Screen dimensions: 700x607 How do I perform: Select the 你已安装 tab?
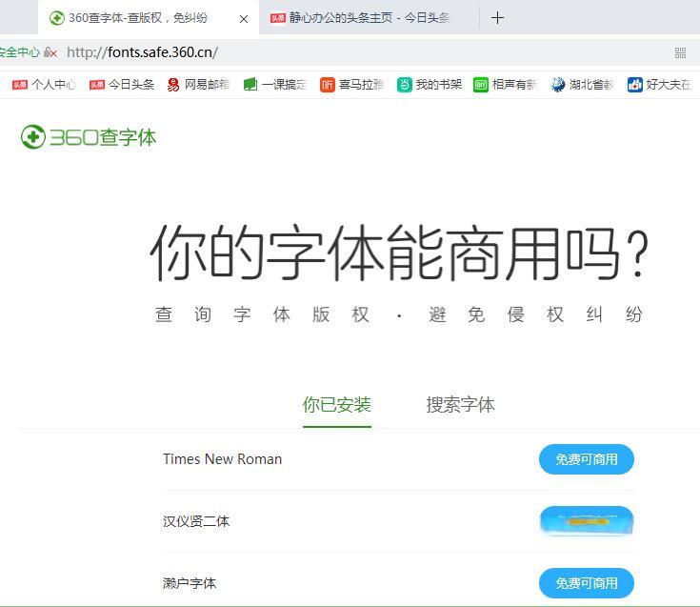coord(337,405)
